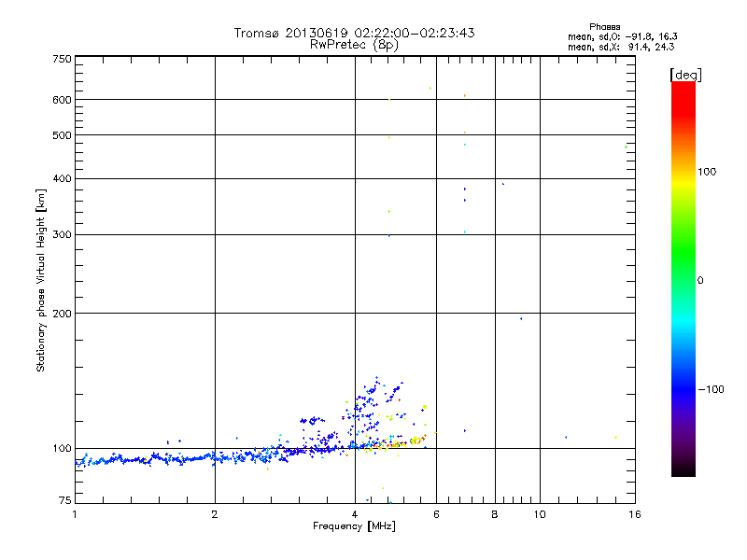The image size is (747, 560).
Task: Click the x-axis label '4'
Action: pos(355,514)
